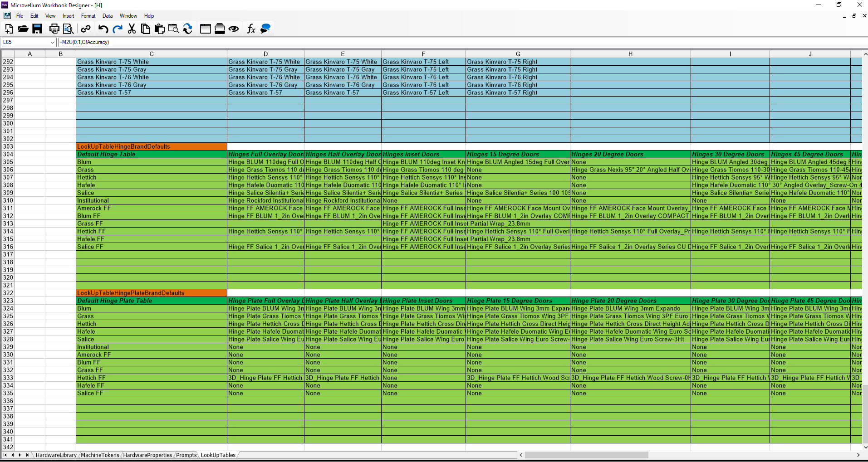Click the Print Preview icon
868x462 pixels.
[68, 29]
